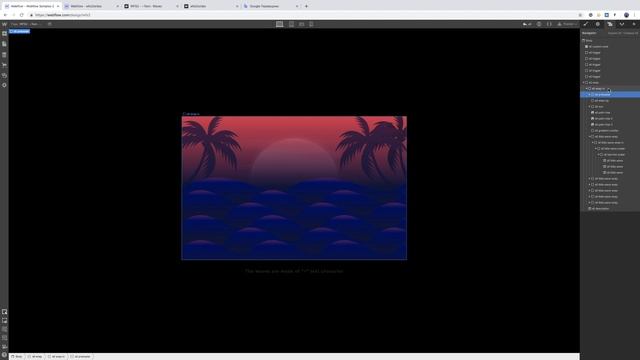Click Expand all in Navigator header

click(x=614, y=33)
